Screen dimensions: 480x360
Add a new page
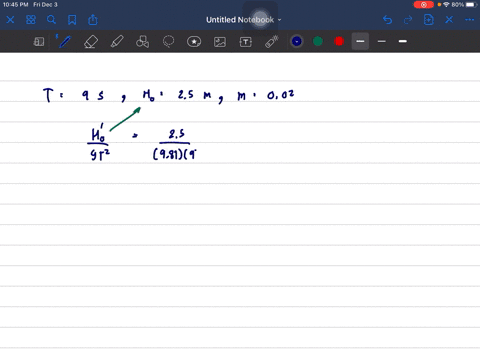click(429, 20)
